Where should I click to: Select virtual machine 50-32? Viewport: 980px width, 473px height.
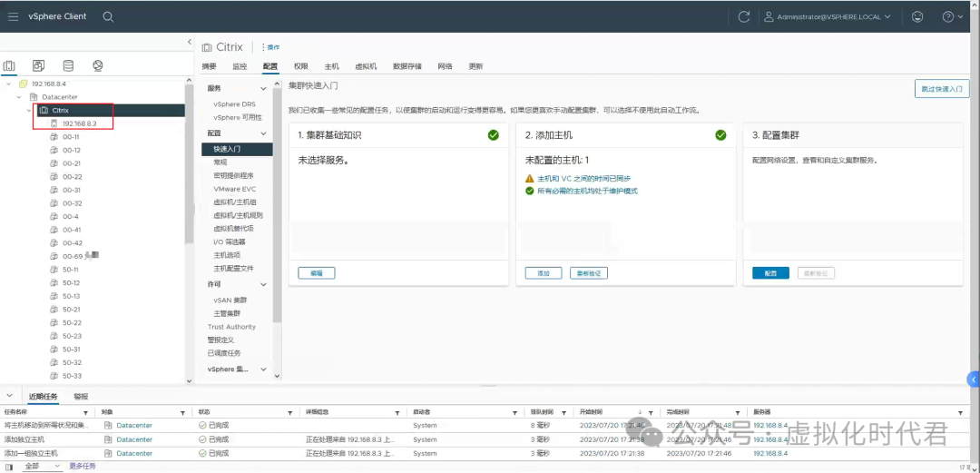[72, 363]
